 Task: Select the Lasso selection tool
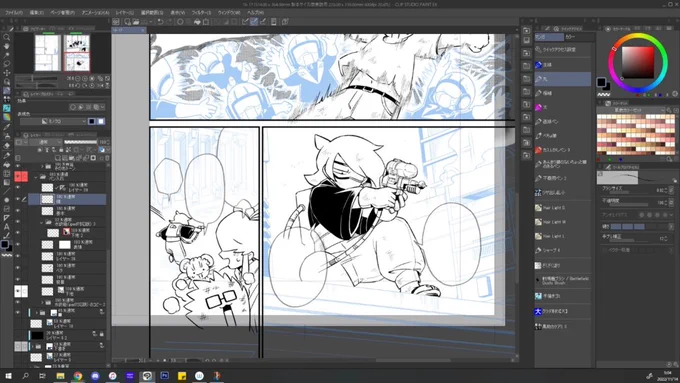tap(7, 64)
